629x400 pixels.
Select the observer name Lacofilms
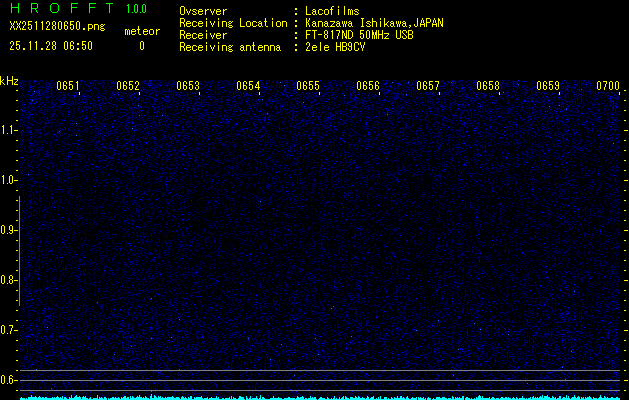point(332,11)
